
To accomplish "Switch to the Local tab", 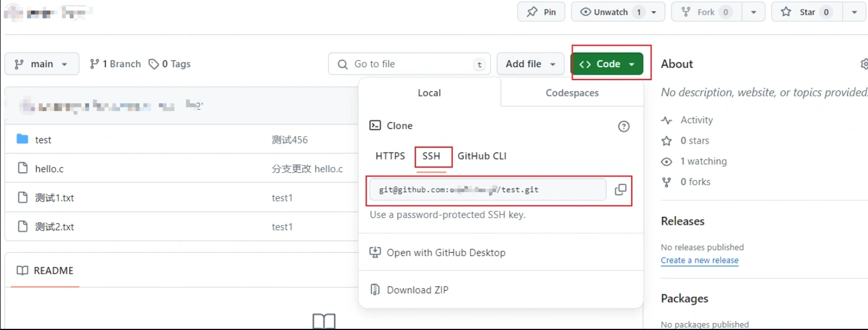I will (x=429, y=93).
